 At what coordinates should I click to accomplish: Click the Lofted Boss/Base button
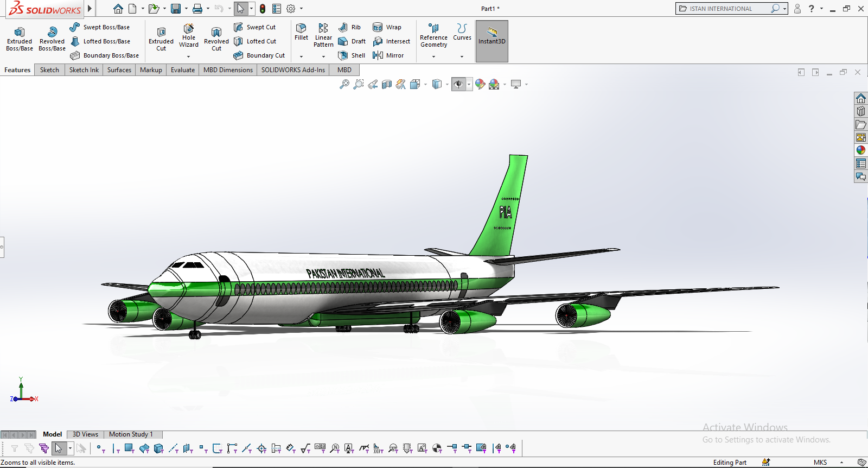pyautogui.click(x=100, y=41)
